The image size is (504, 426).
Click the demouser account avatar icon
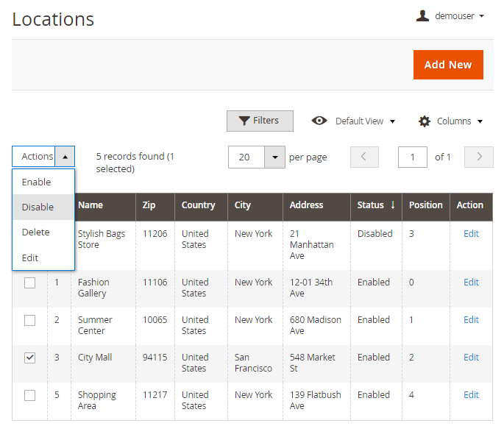click(x=422, y=15)
